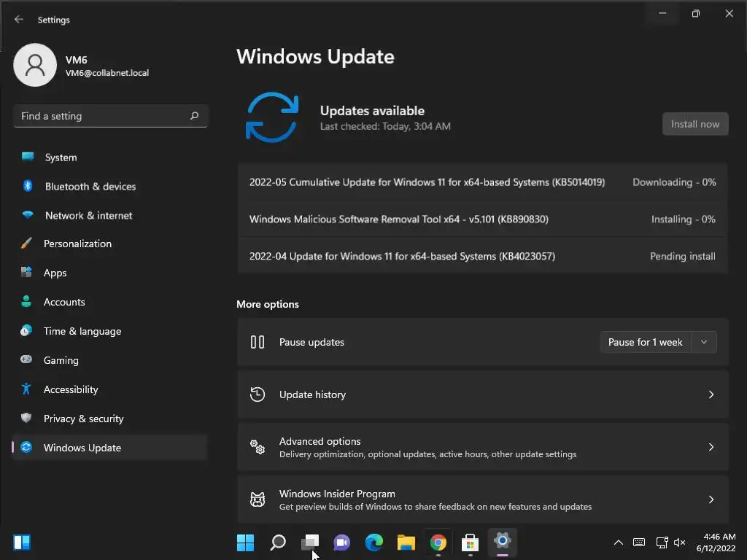
Task: Go to Network & internet
Action: [109, 215]
